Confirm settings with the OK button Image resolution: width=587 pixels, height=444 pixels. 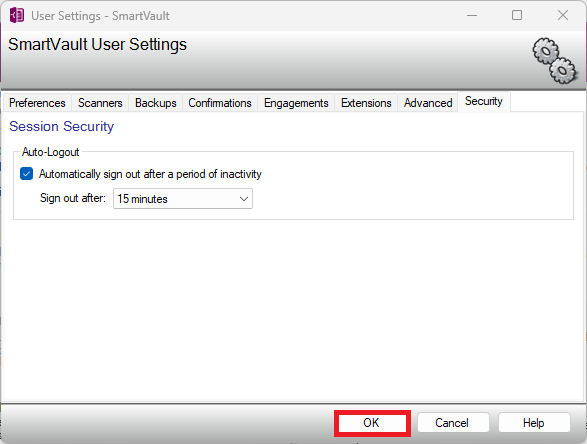(x=371, y=423)
